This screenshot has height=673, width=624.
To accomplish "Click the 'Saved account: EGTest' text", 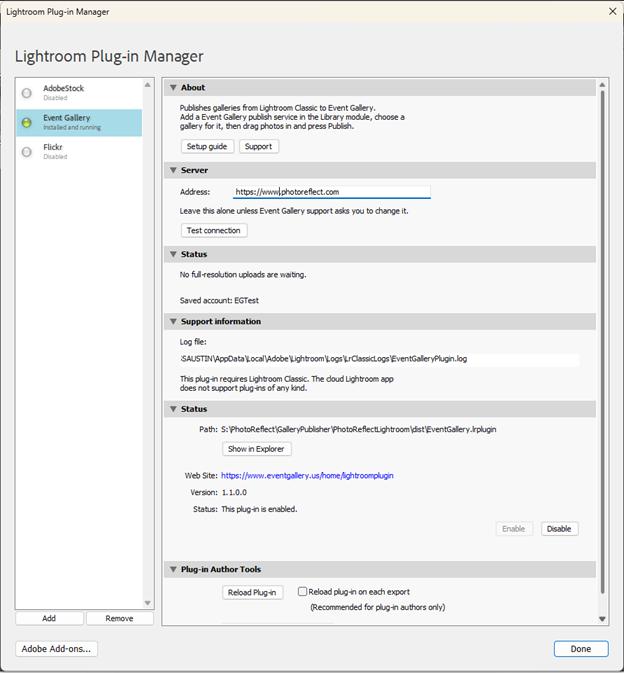I will point(219,300).
